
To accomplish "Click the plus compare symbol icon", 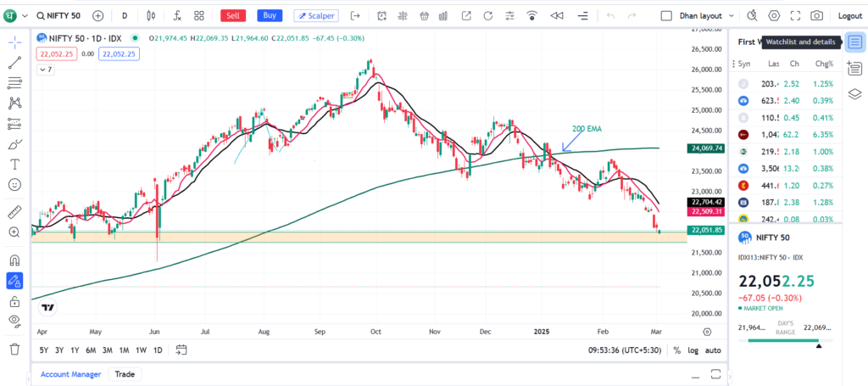I will [98, 15].
